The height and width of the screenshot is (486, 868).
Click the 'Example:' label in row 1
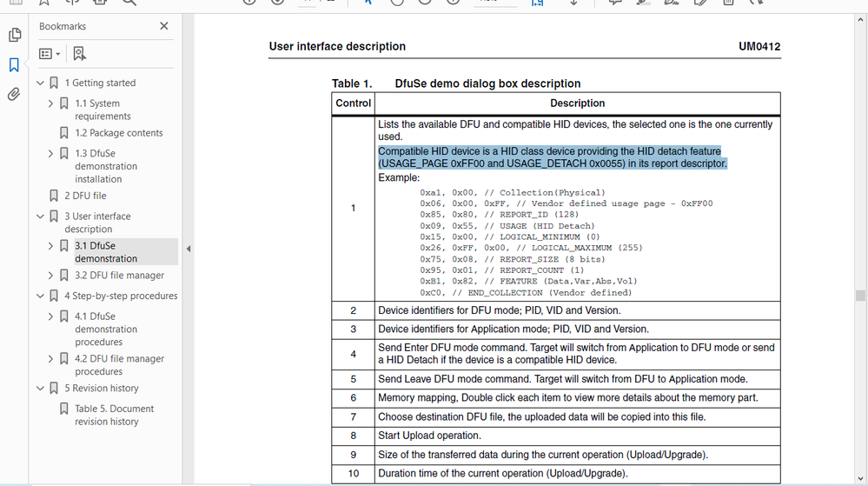pos(399,178)
